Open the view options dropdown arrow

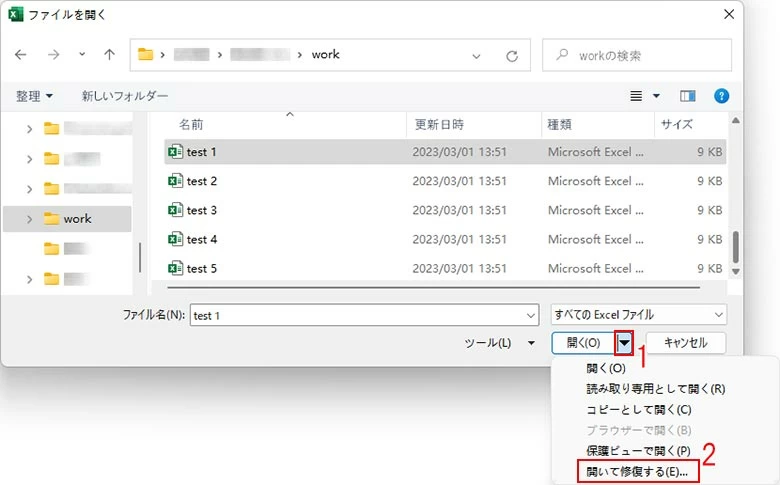[x=656, y=96]
